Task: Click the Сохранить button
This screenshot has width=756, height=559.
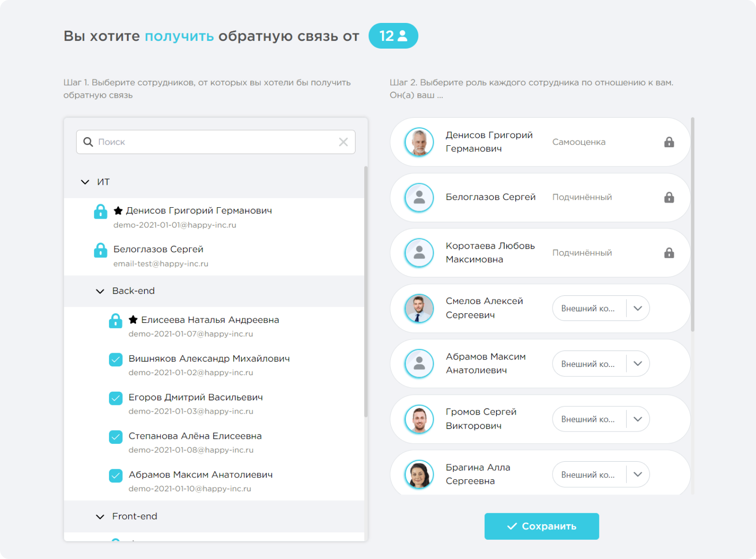Action: point(541,526)
